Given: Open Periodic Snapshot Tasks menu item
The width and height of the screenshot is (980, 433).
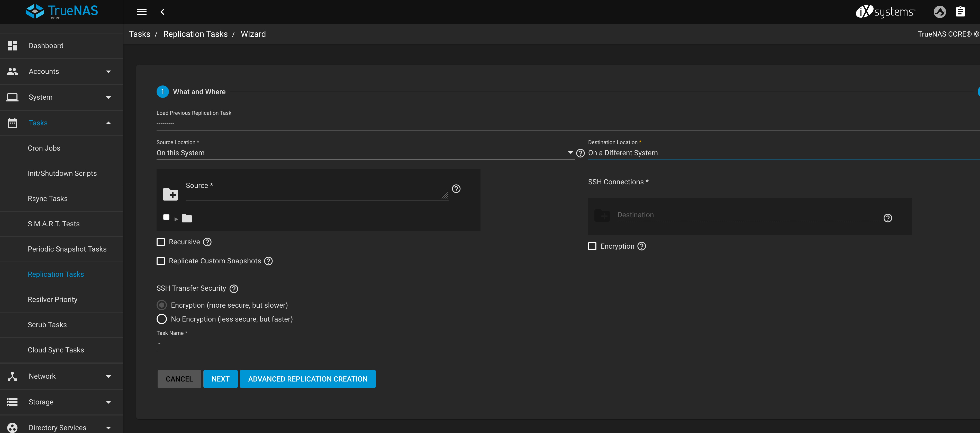Looking at the screenshot, I should [x=67, y=249].
